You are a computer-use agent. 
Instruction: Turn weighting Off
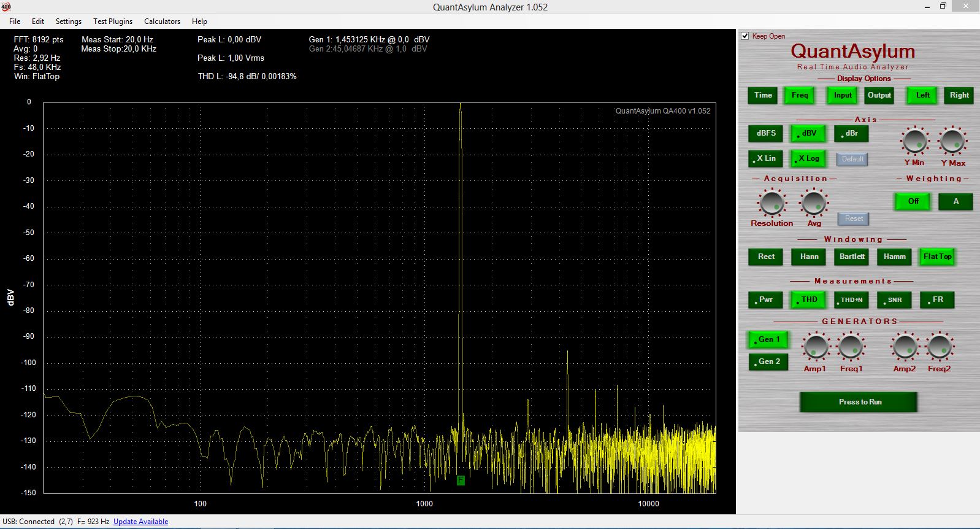click(913, 201)
